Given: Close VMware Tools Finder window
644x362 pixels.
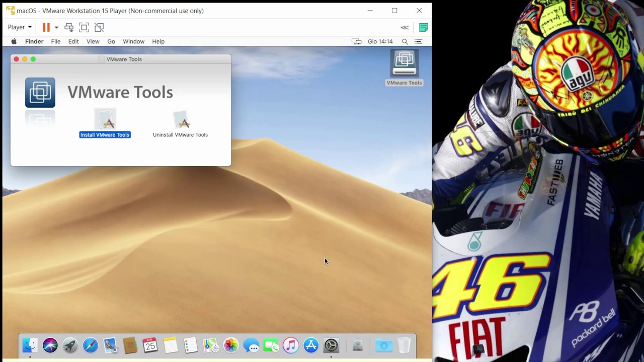Looking at the screenshot, I should [16, 59].
